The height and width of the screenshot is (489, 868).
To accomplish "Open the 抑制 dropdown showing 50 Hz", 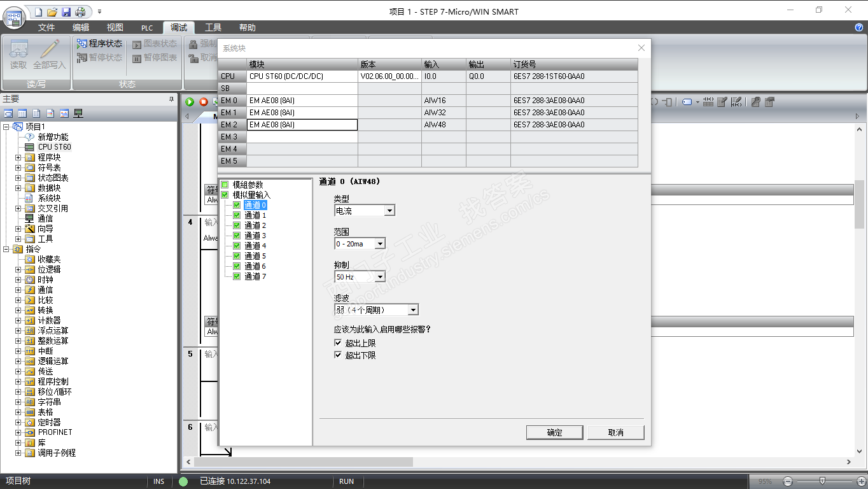I will pyautogui.click(x=360, y=277).
